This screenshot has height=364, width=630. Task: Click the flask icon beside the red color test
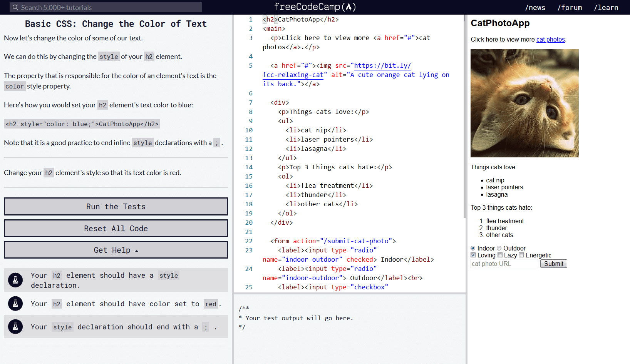click(x=15, y=304)
